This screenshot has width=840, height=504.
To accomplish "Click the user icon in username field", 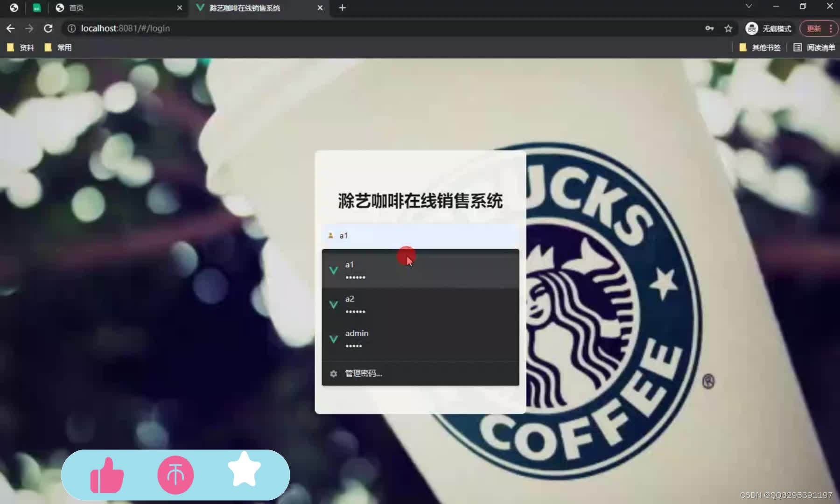I will click(330, 236).
